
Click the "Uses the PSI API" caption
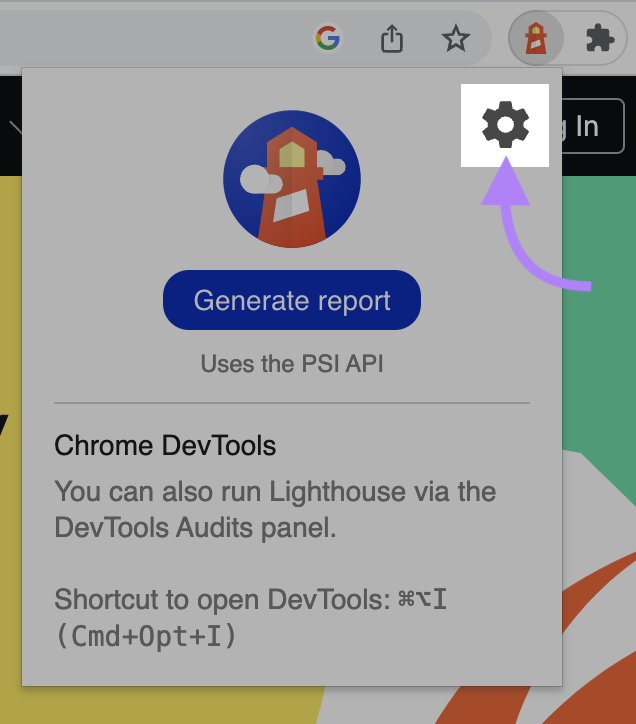click(291, 364)
